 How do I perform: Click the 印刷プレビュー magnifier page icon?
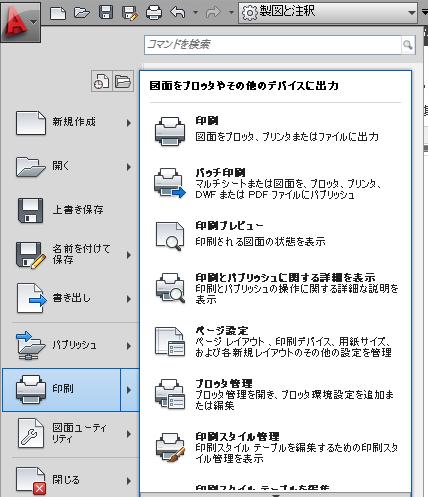pos(170,236)
